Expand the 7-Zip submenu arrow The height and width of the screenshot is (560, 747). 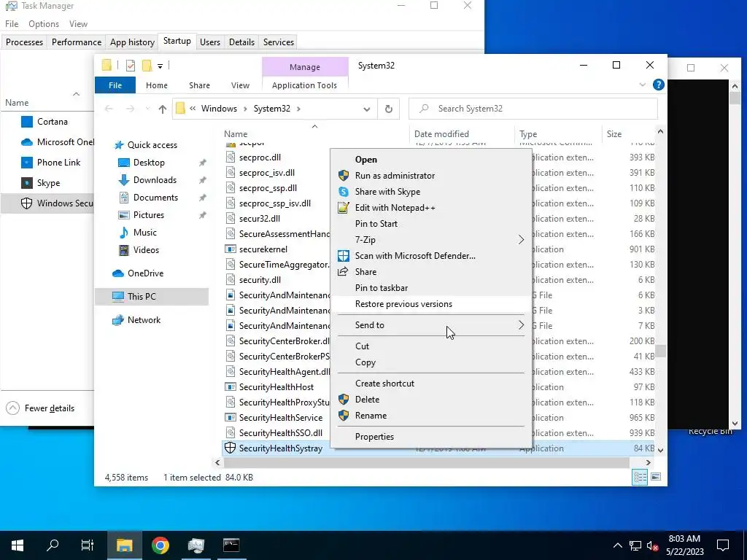point(521,240)
